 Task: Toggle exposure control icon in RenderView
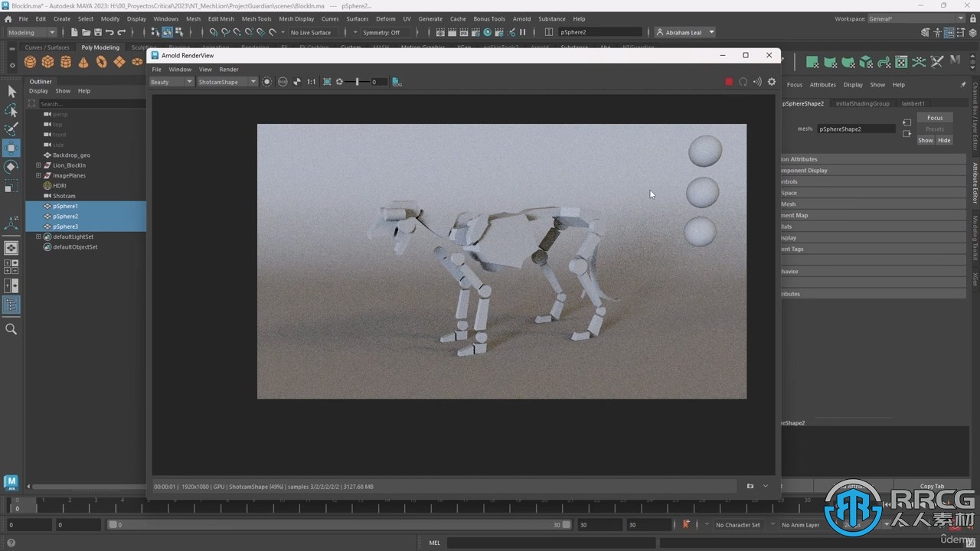tap(339, 82)
